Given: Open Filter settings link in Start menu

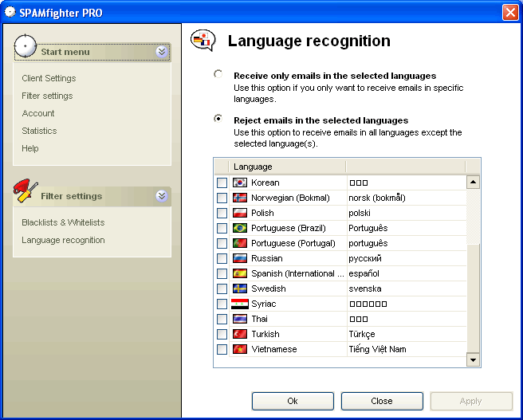Looking at the screenshot, I should (47, 96).
